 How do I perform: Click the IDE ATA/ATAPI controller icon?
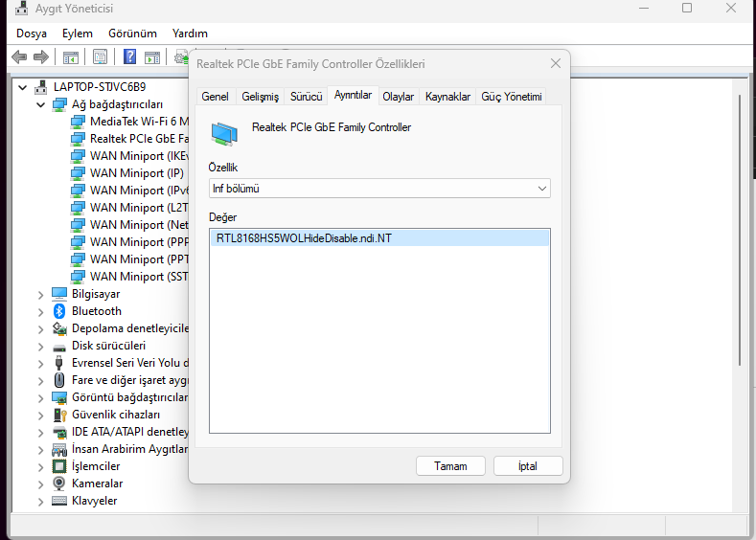coord(59,432)
